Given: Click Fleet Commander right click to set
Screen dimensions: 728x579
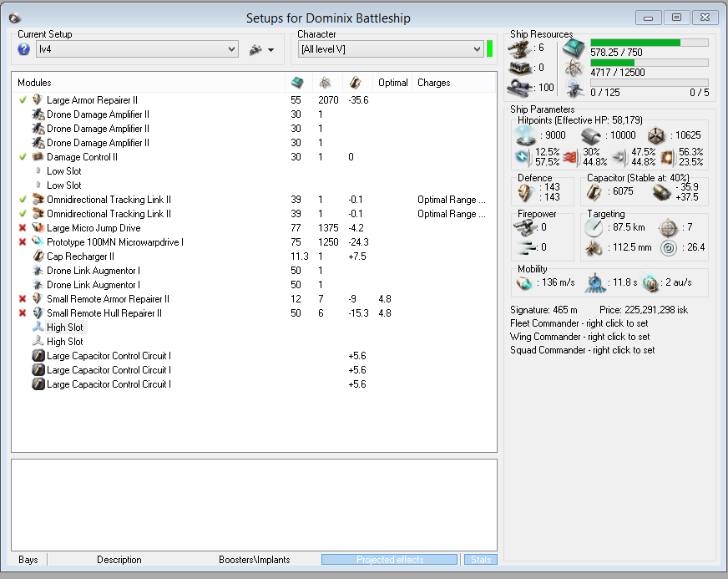Looking at the screenshot, I should 579,323.
